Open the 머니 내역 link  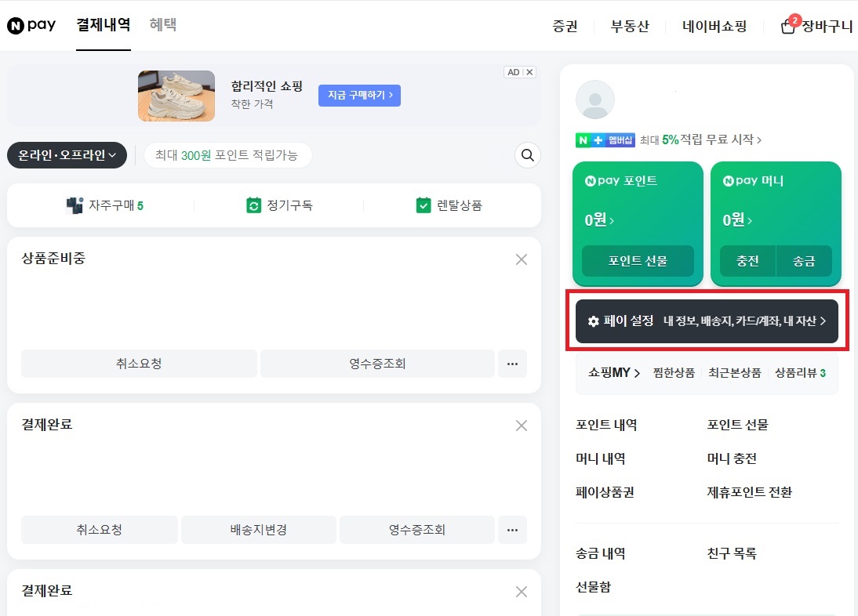click(x=600, y=458)
